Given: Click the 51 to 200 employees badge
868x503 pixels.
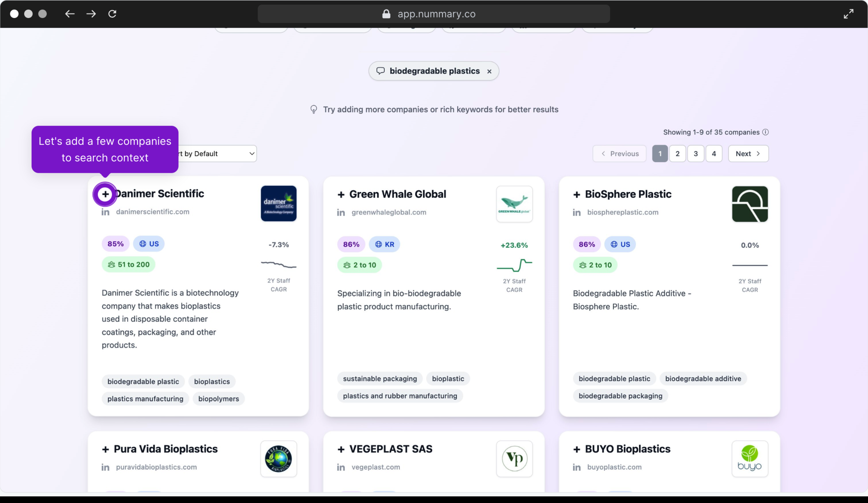Looking at the screenshot, I should click(x=129, y=264).
